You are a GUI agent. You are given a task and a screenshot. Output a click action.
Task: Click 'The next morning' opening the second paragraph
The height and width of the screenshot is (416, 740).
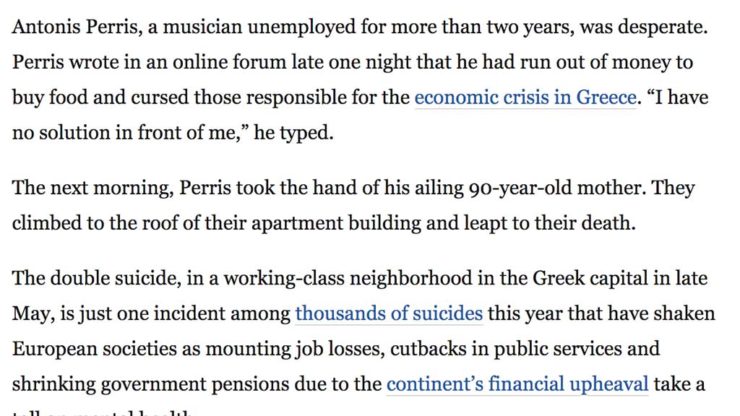click(x=90, y=188)
